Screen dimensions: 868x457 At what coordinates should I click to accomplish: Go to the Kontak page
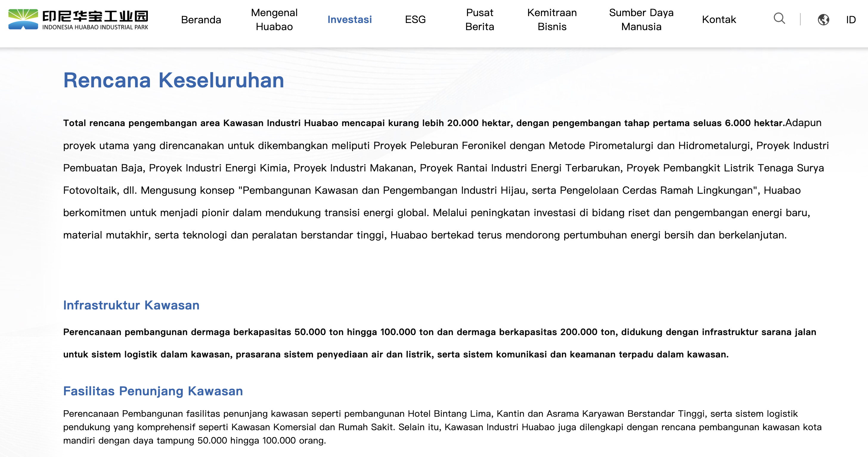click(x=719, y=20)
